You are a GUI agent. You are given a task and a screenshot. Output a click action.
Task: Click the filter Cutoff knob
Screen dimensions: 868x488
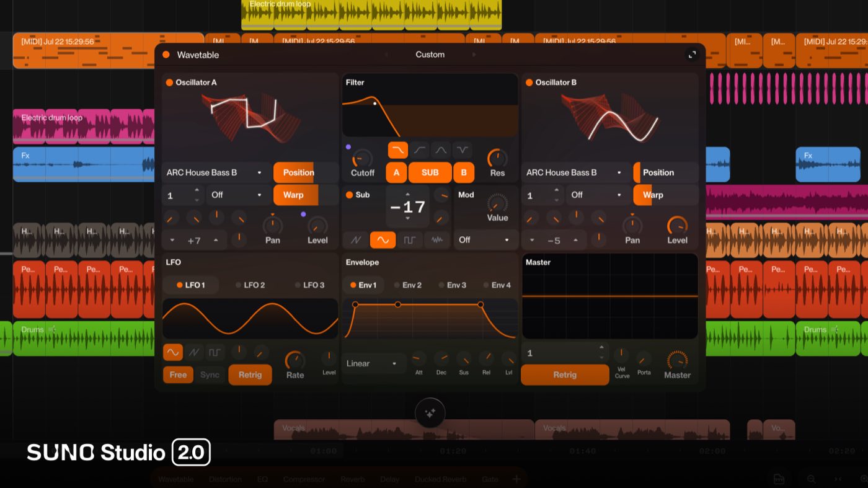tap(363, 158)
